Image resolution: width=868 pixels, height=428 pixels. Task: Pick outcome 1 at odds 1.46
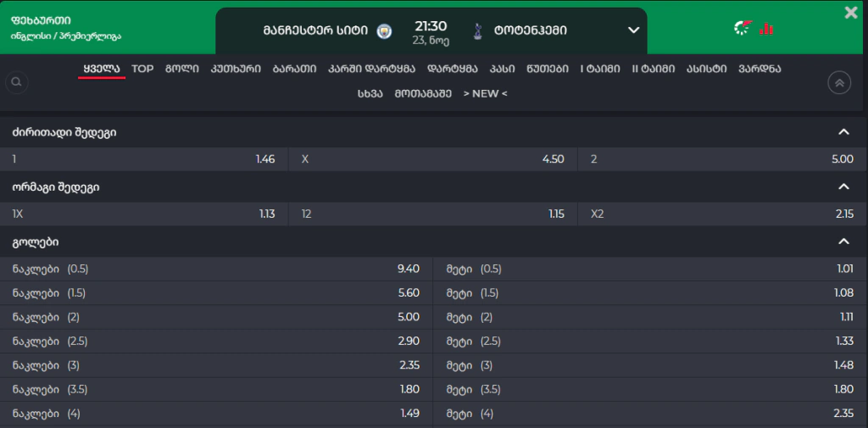click(144, 159)
